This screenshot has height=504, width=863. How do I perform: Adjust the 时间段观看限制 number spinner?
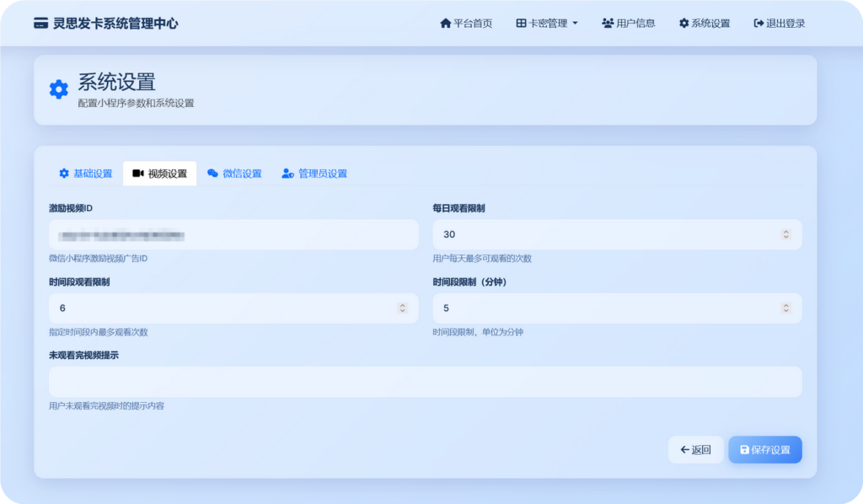click(x=402, y=308)
